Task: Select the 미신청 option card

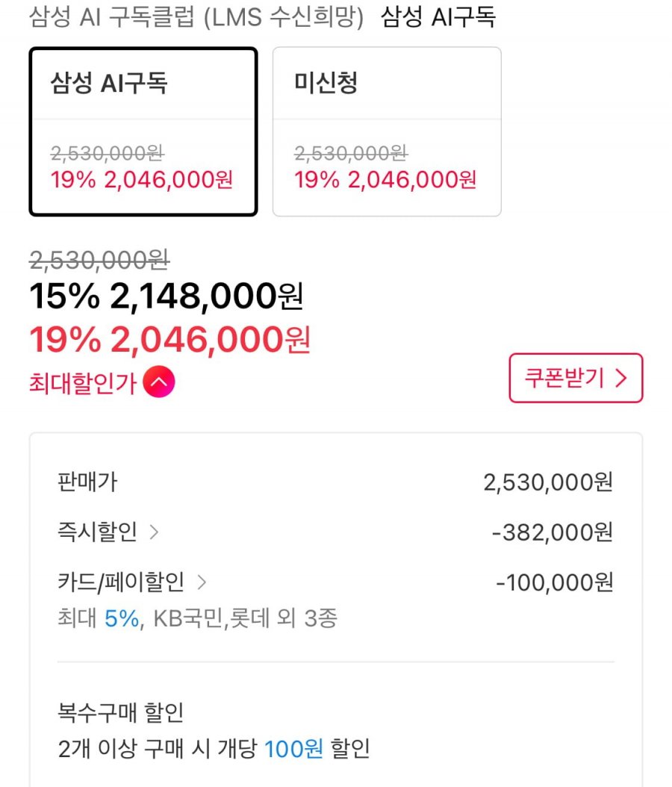Action: (x=387, y=131)
